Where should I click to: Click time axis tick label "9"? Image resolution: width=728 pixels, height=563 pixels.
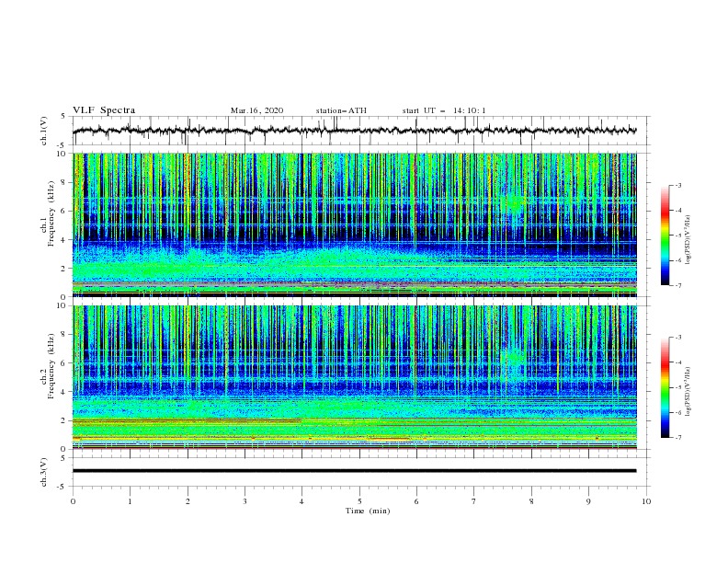pos(588,501)
